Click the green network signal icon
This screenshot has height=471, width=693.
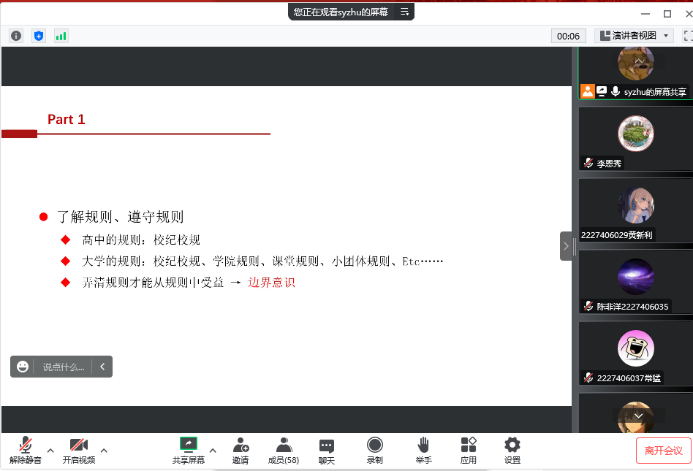click(x=61, y=35)
